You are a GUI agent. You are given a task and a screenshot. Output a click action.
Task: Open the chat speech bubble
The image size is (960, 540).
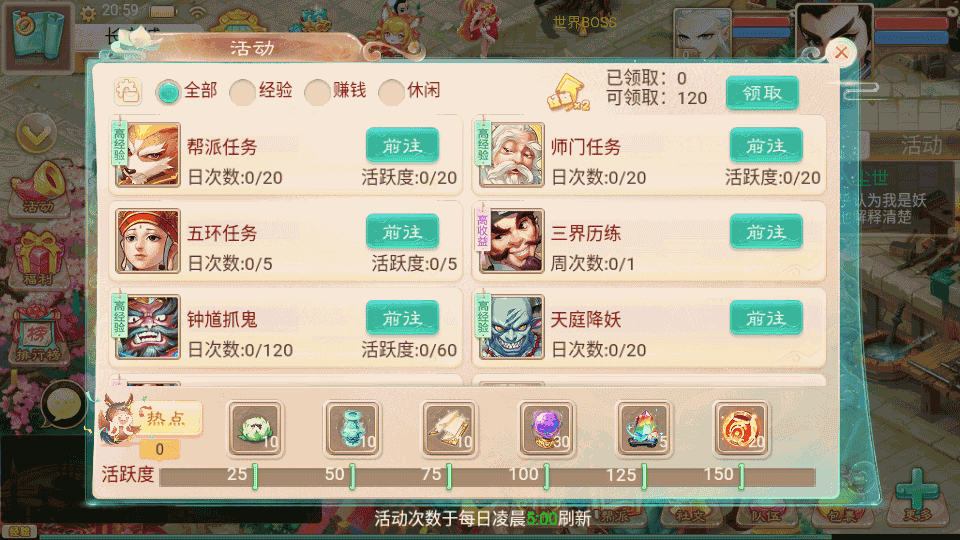[63, 405]
